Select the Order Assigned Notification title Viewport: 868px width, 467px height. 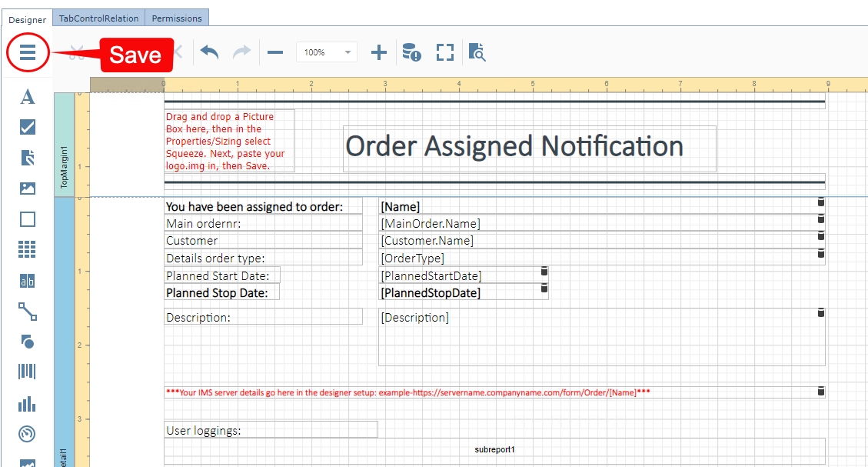coord(514,146)
